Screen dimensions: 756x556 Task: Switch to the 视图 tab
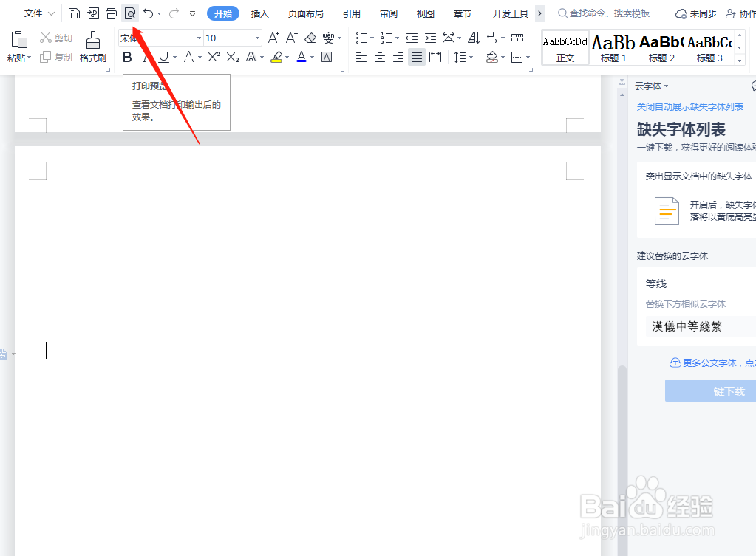pos(425,13)
